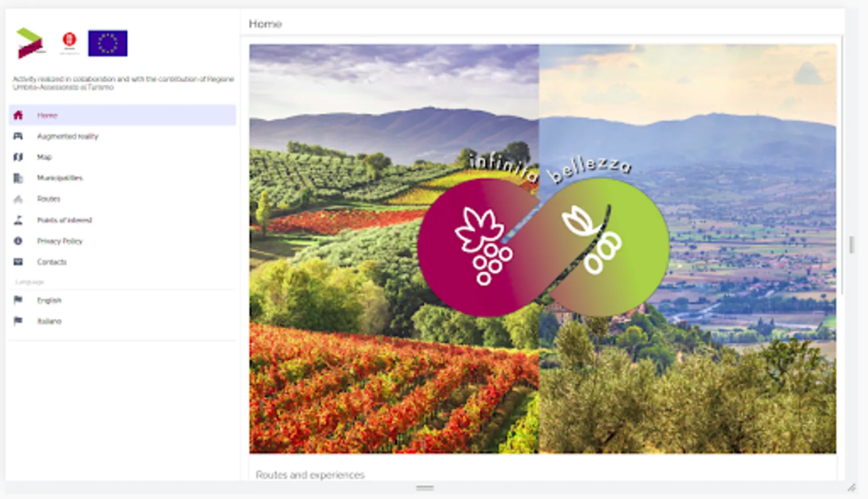Image resolution: width=868 pixels, height=499 pixels.
Task: Click the Points of interest icon
Action: [18, 220]
